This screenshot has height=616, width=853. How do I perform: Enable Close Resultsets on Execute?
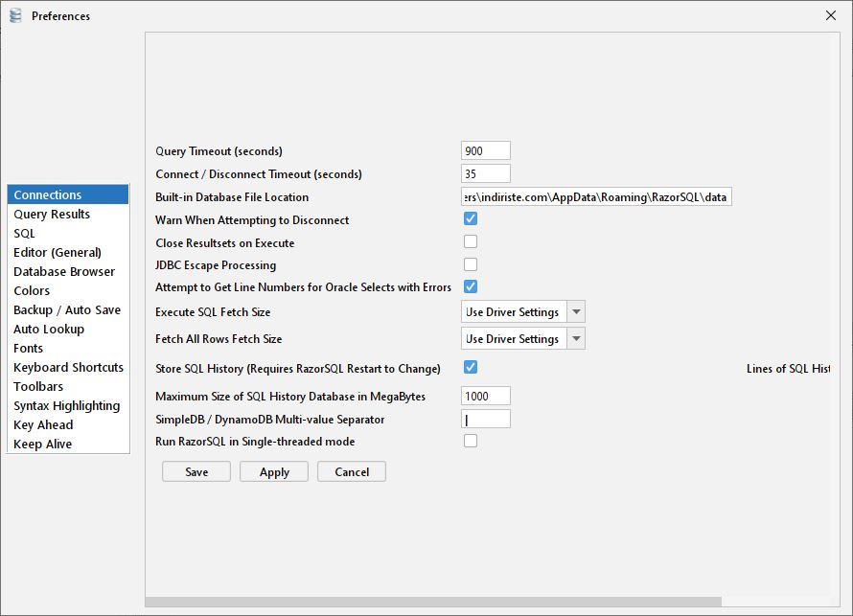pyautogui.click(x=471, y=242)
